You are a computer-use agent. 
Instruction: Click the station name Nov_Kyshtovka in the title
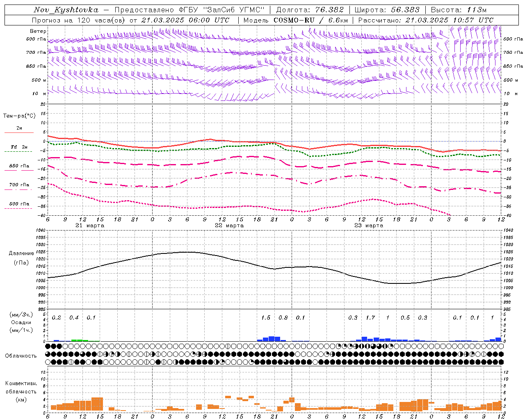(66, 10)
